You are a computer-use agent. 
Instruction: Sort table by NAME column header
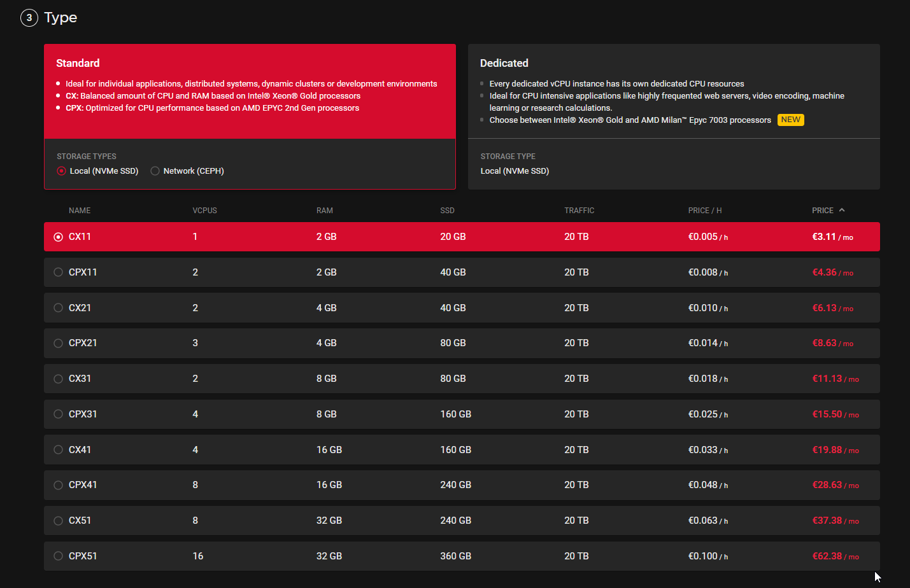80,211
